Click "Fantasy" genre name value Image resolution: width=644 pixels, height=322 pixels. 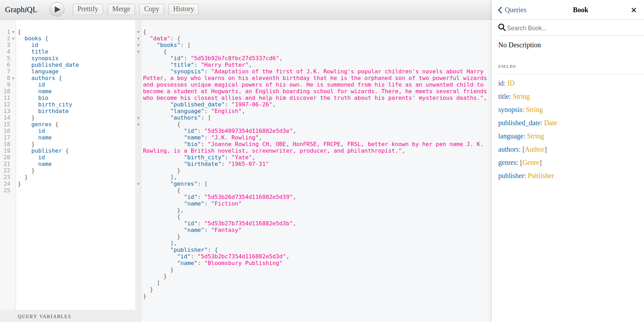click(226, 230)
